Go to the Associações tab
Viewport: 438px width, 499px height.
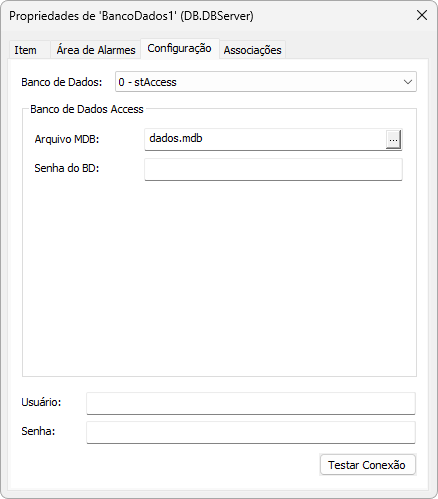click(x=252, y=50)
